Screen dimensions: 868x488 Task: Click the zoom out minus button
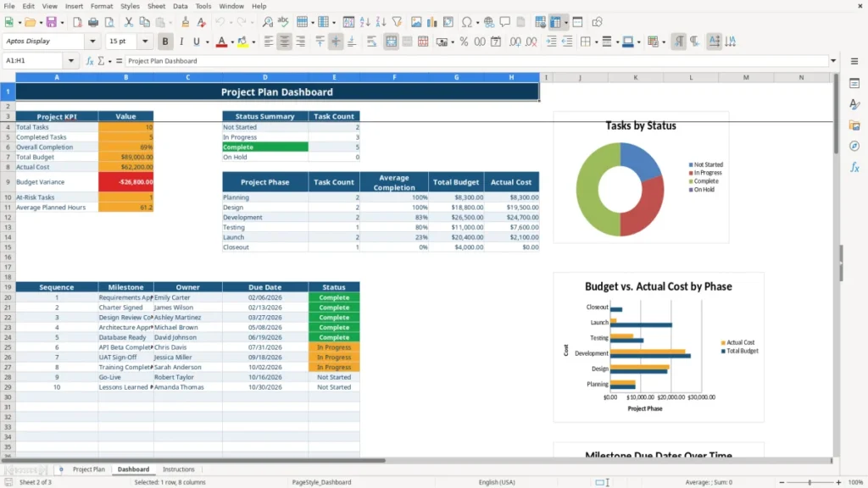(782, 482)
